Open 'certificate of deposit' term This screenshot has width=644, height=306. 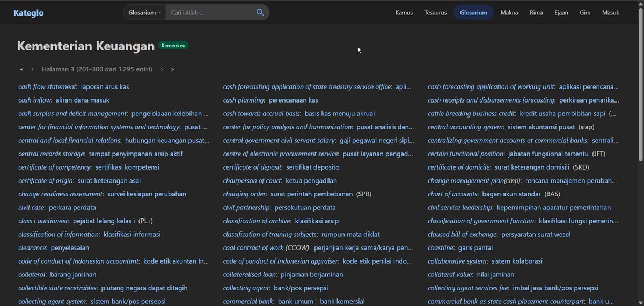point(252,167)
